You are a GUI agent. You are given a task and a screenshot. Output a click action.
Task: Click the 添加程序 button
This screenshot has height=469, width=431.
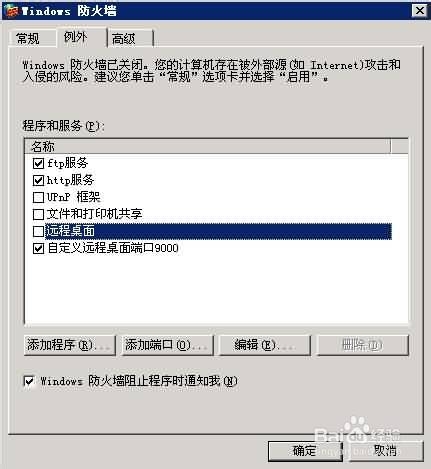[70, 345]
